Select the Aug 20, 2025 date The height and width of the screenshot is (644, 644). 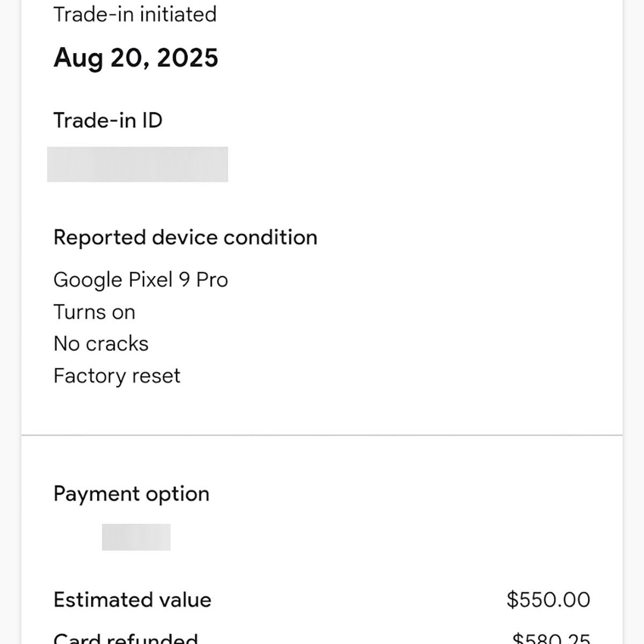point(136,57)
